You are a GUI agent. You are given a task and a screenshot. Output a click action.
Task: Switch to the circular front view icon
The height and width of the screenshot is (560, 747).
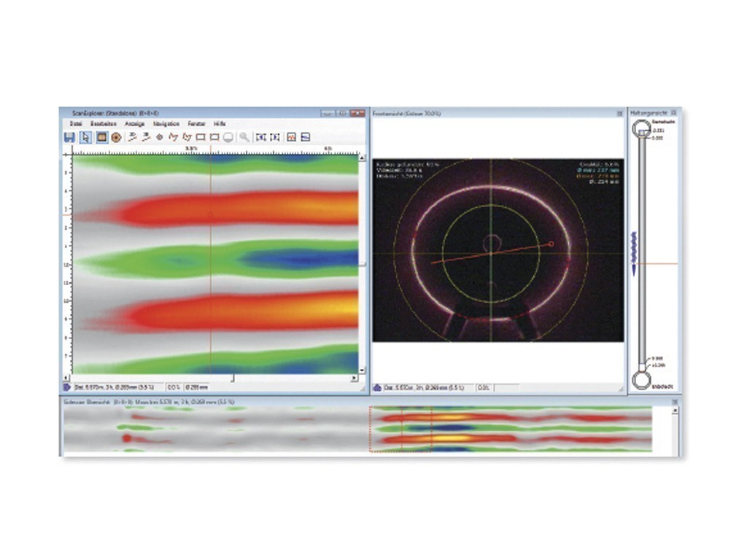click(x=116, y=138)
